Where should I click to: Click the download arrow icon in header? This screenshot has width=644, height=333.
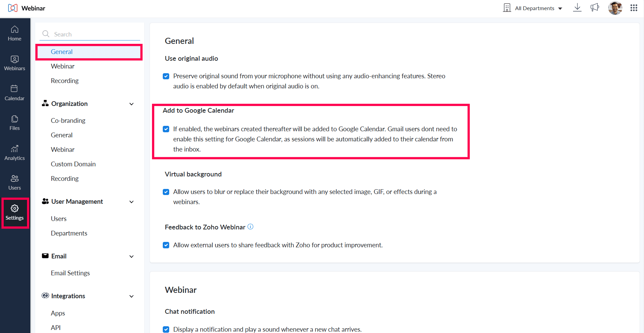point(577,8)
